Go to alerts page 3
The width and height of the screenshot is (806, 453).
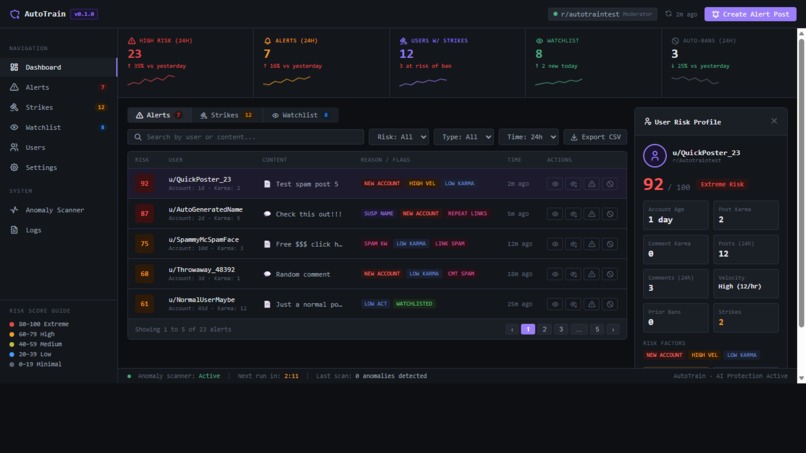pos(561,329)
